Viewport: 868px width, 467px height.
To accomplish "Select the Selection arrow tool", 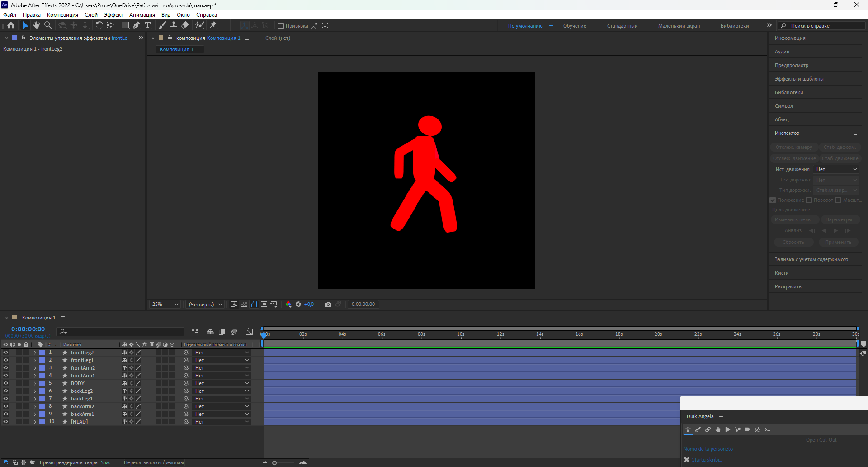I will tap(25, 25).
